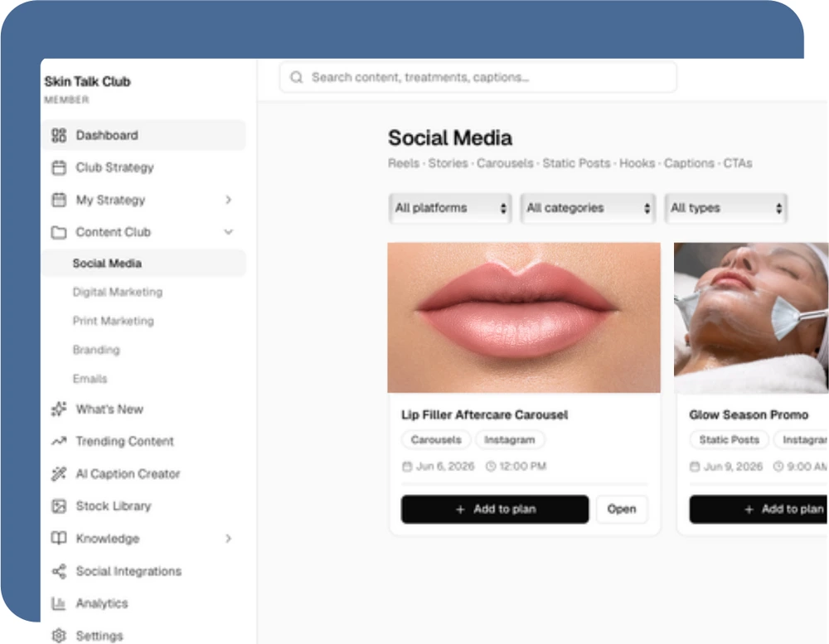
Task: Click the magnifier icon in search bar
Action: point(297,77)
